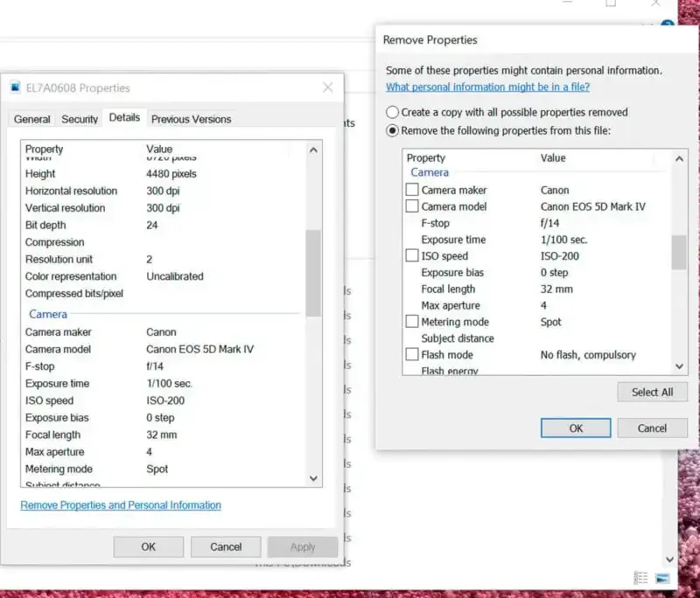Switch to large thumbnails view icon
The image size is (700, 598).
coord(662,578)
